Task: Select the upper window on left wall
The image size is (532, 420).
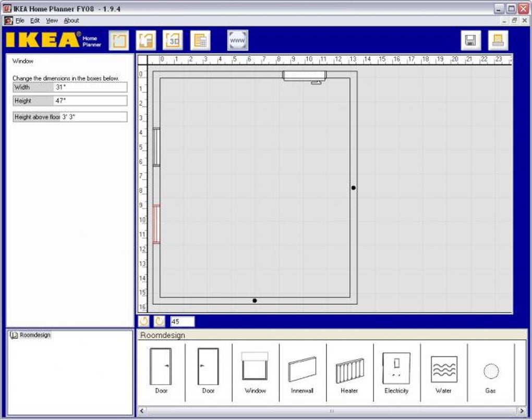Action: pos(156,147)
